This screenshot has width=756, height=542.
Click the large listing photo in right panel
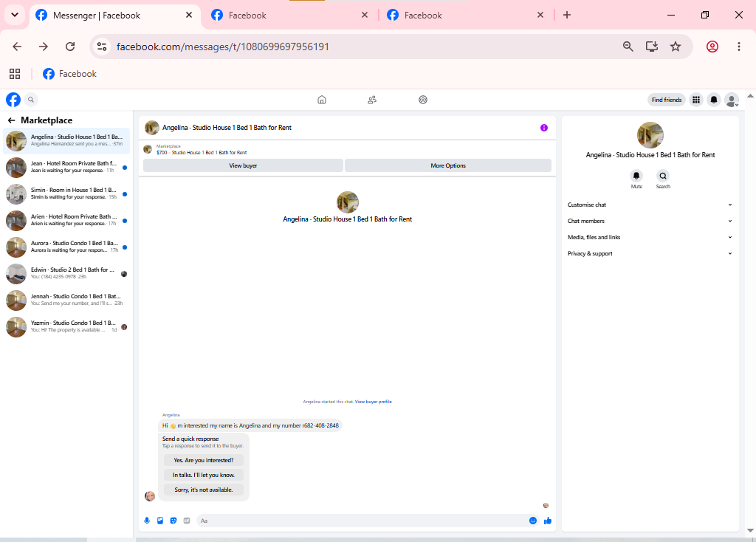650,135
